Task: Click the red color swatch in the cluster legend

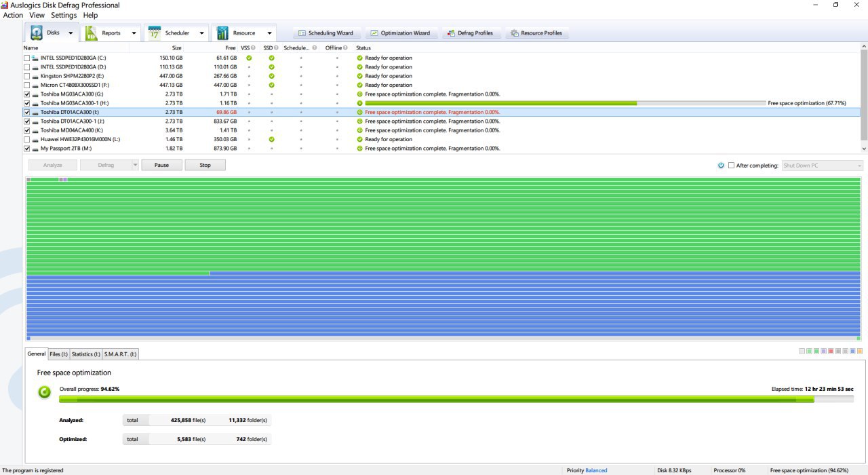Action: pos(831,351)
